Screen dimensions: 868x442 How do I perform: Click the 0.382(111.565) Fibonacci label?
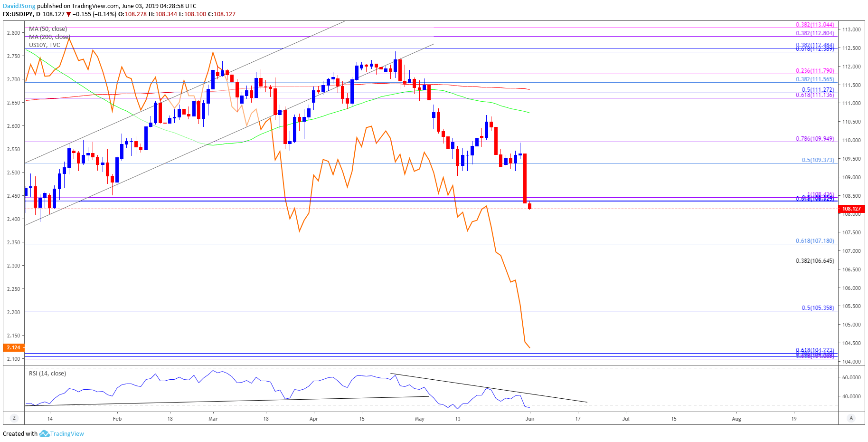coord(815,79)
